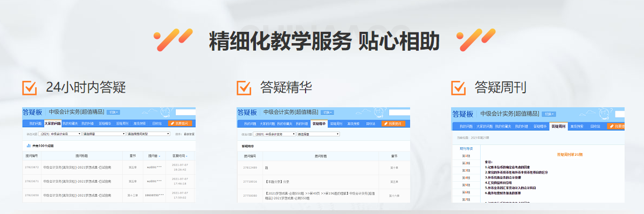Open 切换 dropdown in 答疑精华 panel
This screenshot has width=644, height=214.
327,112
